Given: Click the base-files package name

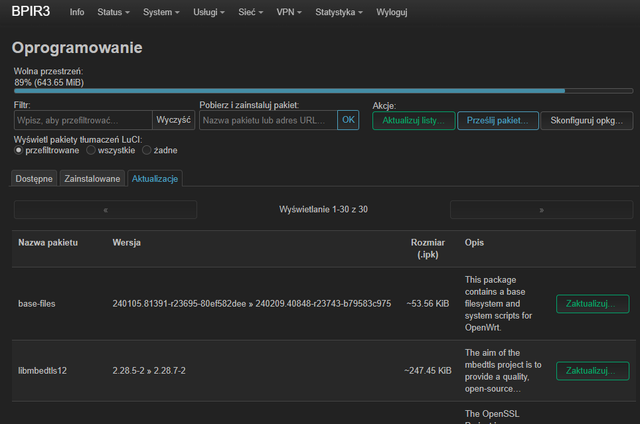Looking at the screenshot, I should [37, 304].
